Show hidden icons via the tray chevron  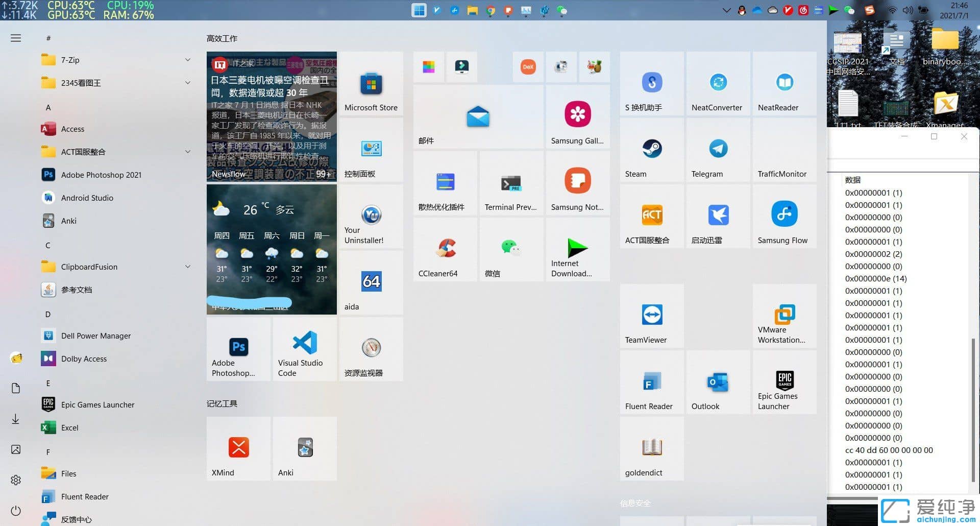pyautogui.click(x=727, y=10)
